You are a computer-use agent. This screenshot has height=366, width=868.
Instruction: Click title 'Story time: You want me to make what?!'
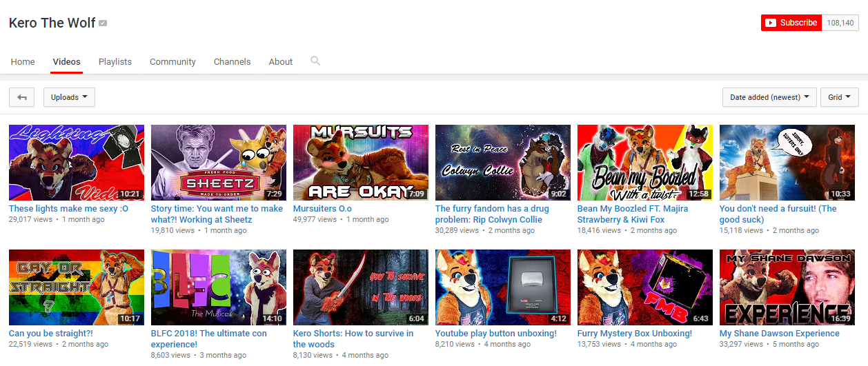217,214
